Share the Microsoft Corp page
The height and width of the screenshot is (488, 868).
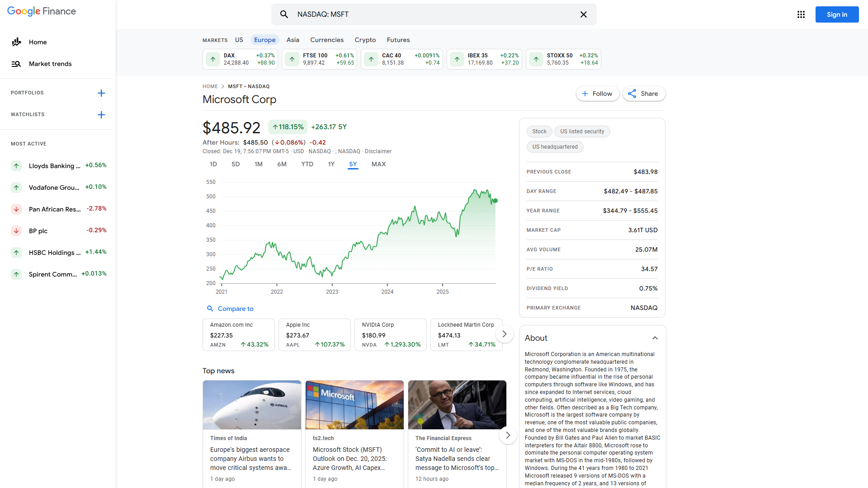[643, 94]
